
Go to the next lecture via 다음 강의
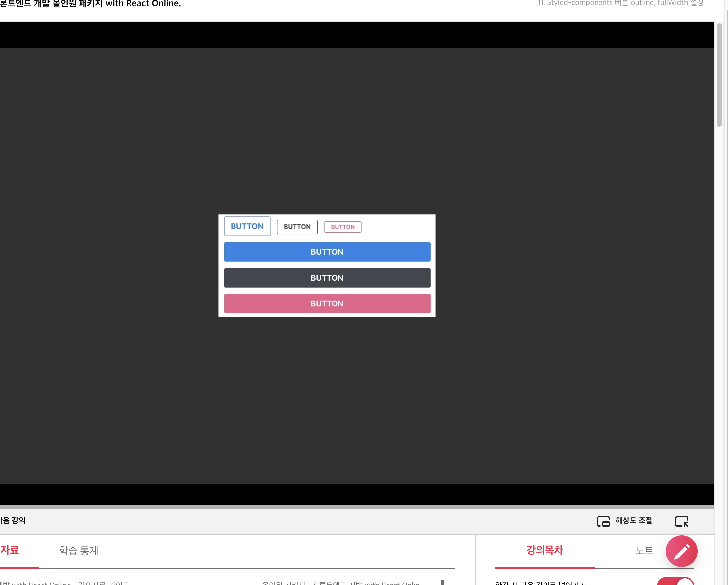click(13, 520)
